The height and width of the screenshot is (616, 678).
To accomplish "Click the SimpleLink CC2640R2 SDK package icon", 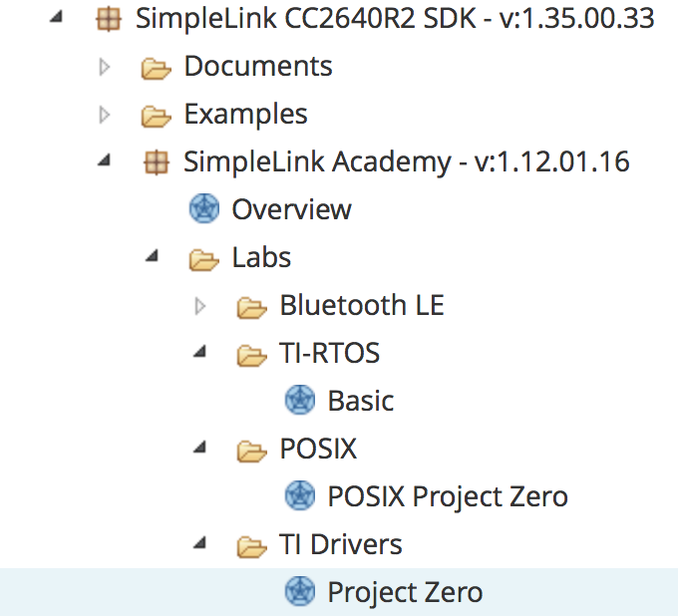I will [x=108, y=19].
